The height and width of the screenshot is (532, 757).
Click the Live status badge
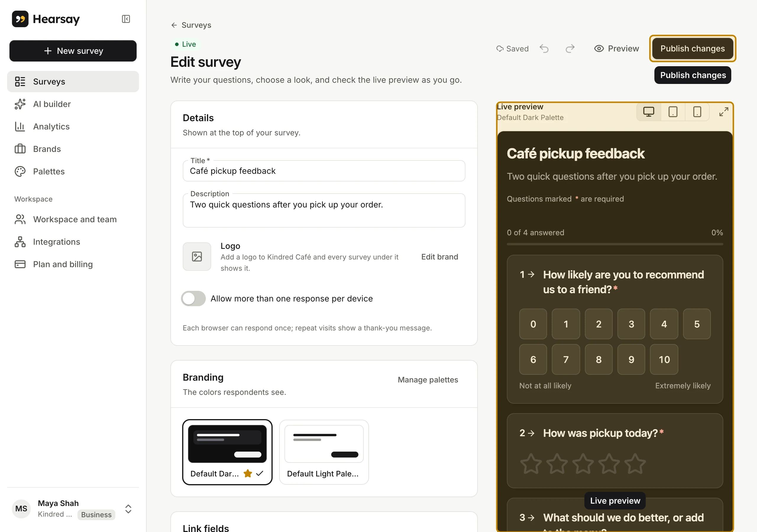185,44
